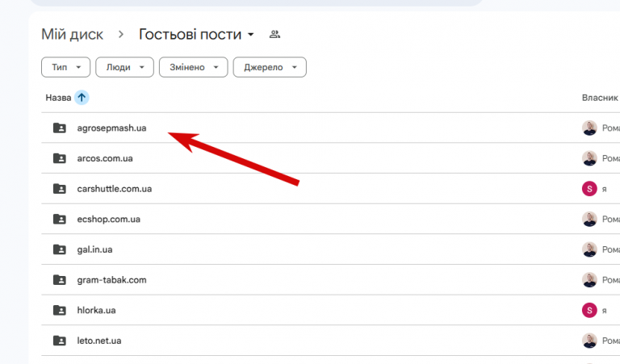
Task: Click the Назва column header
Action: 58,98
